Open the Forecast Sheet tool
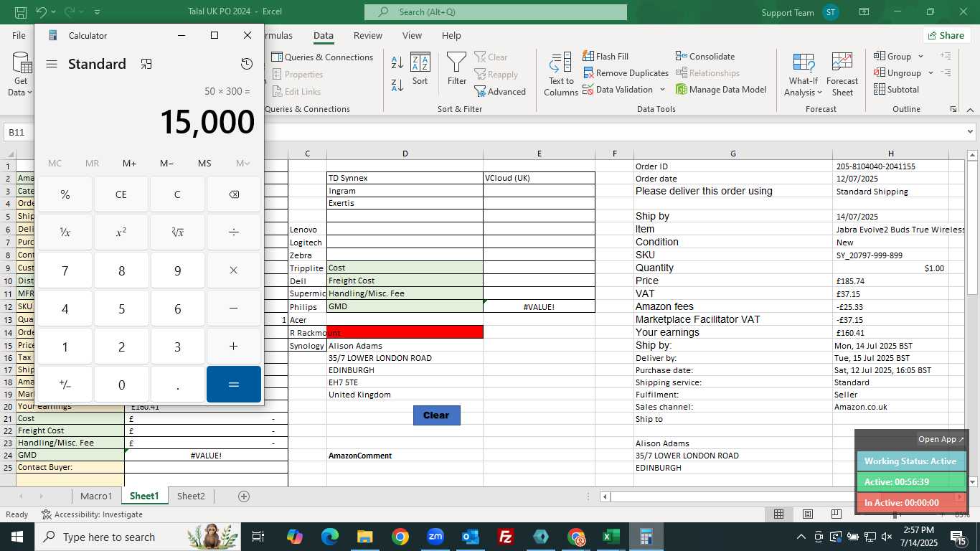Screen dimensions: 980x551 coord(842,74)
